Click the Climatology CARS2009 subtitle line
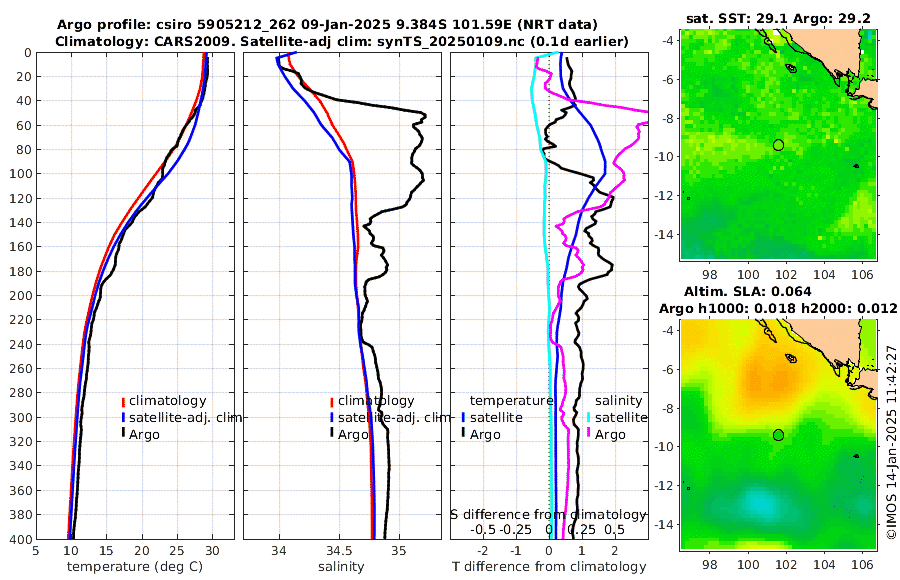The height and width of the screenshot is (580, 900). (x=342, y=41)
